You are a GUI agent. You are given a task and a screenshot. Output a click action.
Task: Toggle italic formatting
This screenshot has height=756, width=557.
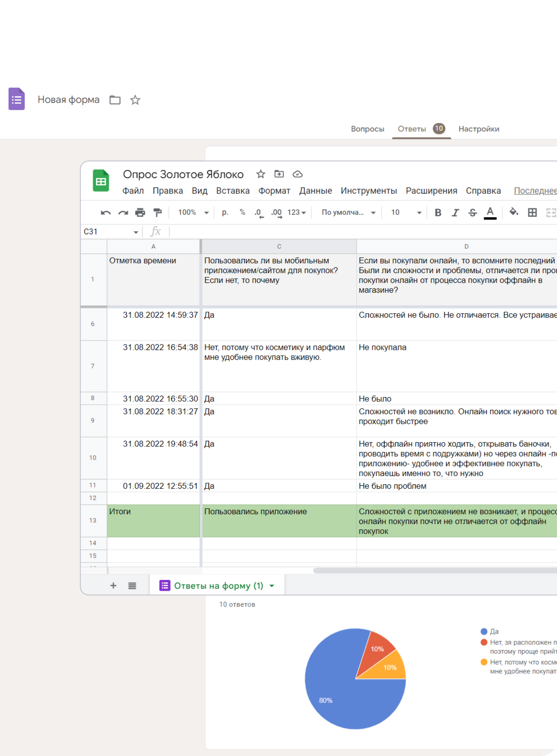click(x=455, y=213)
